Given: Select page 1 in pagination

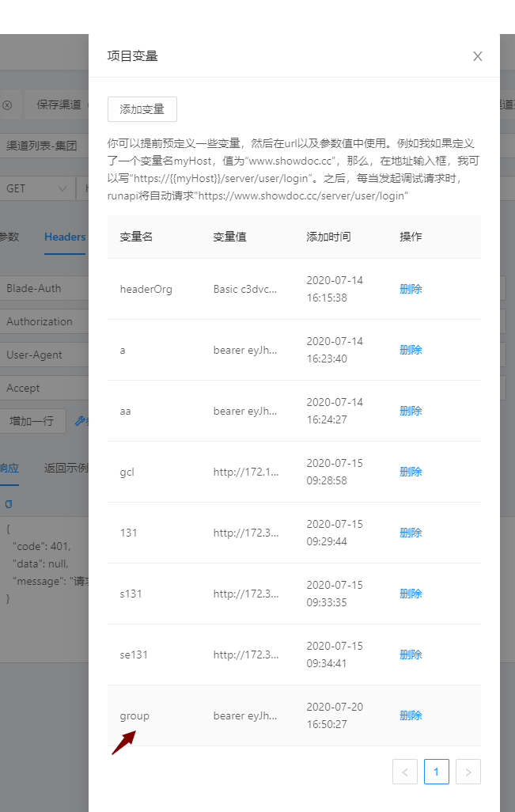Looking at the screenshot, I should point(437,772).
